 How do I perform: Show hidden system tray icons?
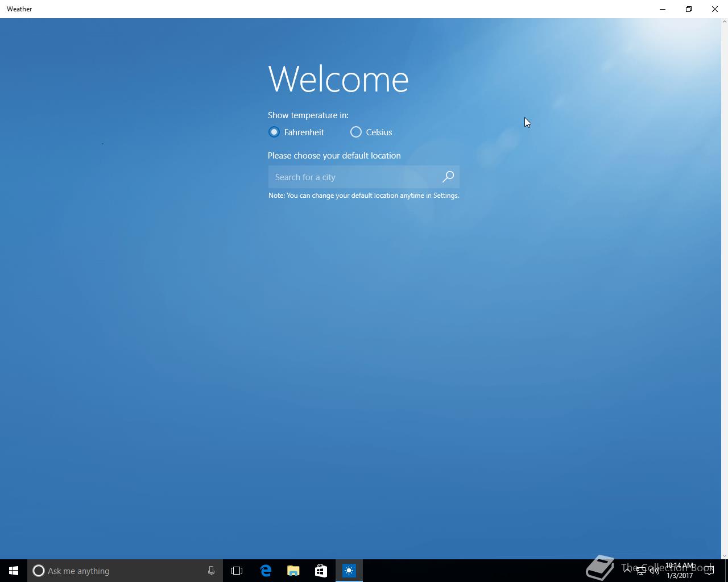pos(627,571)
